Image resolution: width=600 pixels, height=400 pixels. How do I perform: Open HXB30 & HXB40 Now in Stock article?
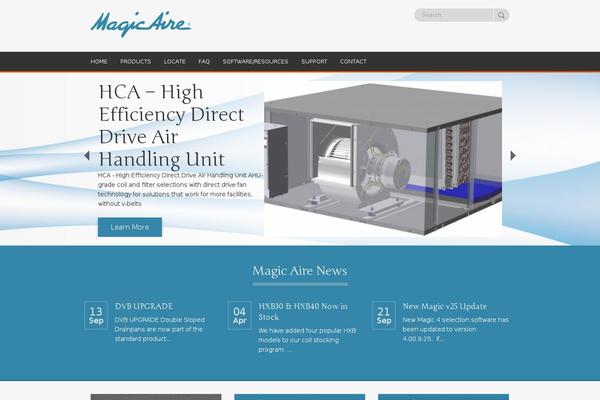pyautogui.click(x=303, y=312)
